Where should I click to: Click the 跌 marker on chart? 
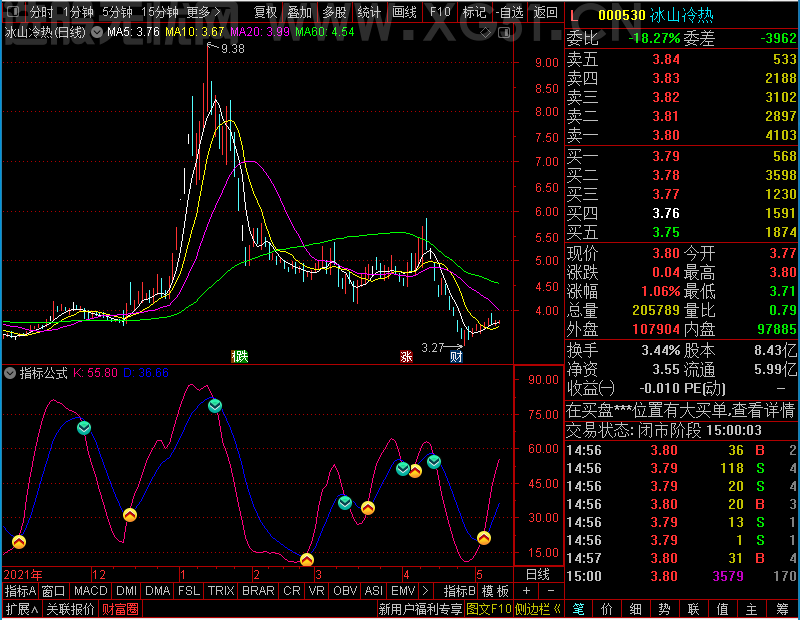pyautogui.click(x=240, y=356)
